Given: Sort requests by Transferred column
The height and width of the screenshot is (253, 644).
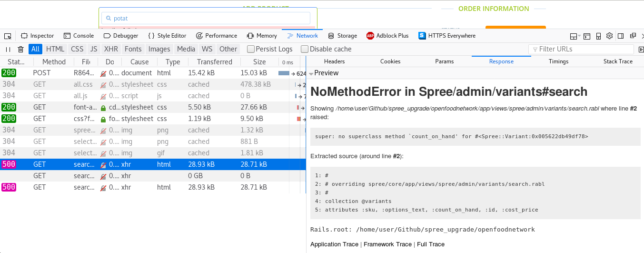Looking at the screenshot, I should tap(215, 62).
